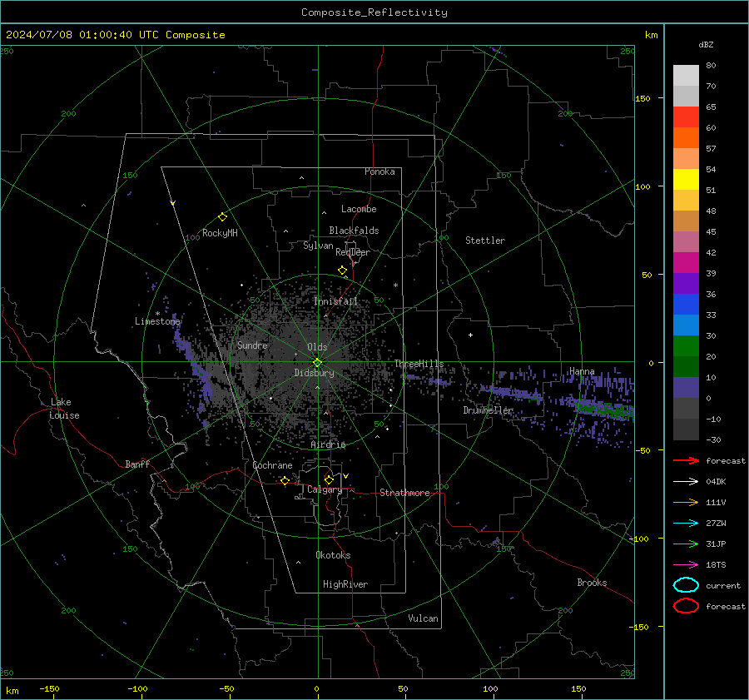Click the -30 dBZ scale value
The height and width of the screenshot is (700, 749).
tap(714, 439)
